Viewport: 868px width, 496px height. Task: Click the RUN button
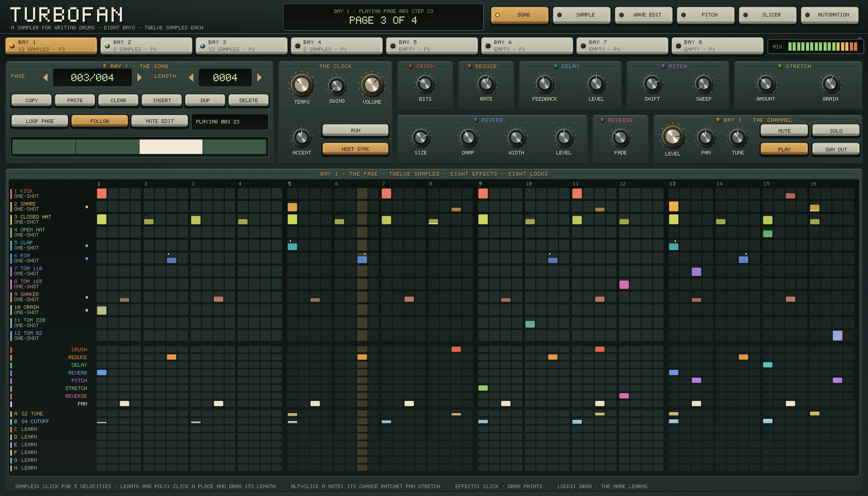point(355,130)
